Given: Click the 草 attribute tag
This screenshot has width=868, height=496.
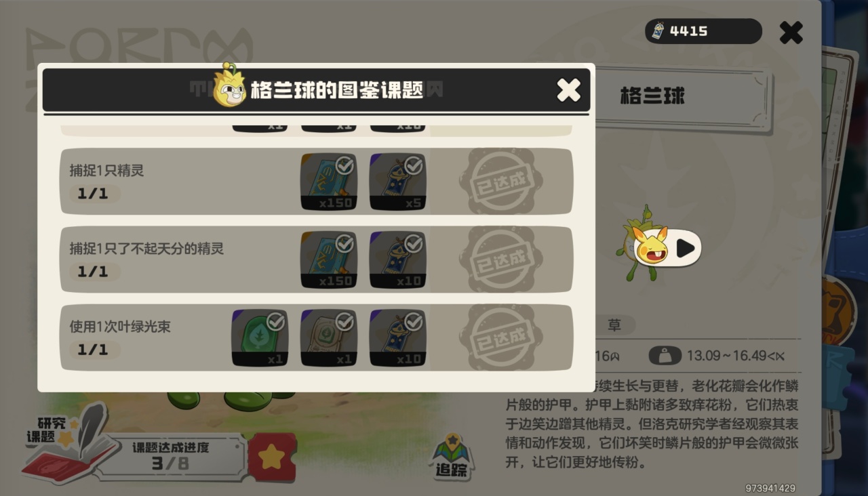Looking at the screenshot, I should pos(614,325).
